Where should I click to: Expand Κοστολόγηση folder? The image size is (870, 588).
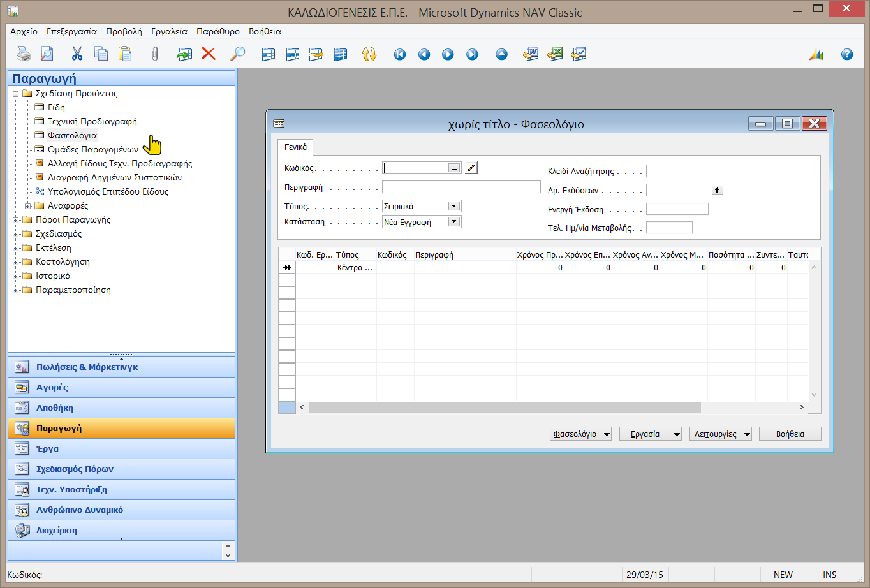tap(16, 262)
